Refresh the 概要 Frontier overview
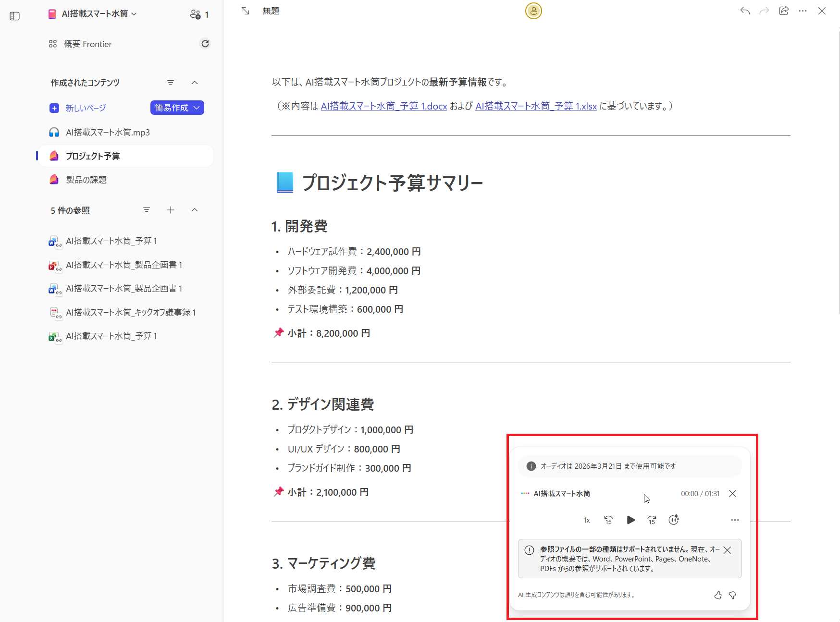 (x=205, y=44)
